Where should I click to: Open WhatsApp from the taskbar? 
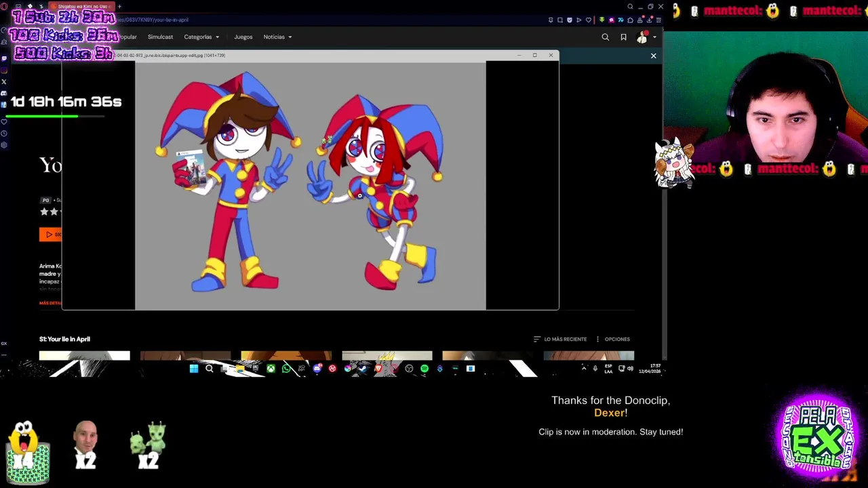tap(286, 369)
